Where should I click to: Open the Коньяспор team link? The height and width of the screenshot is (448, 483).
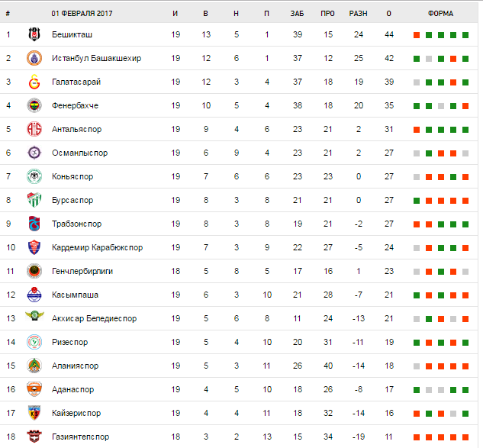point(72,176)
